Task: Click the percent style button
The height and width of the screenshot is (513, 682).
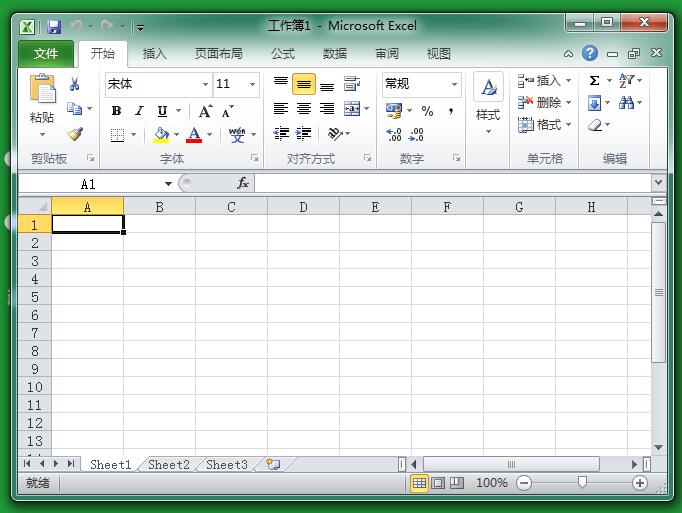Action: click(x=427, y=111)
